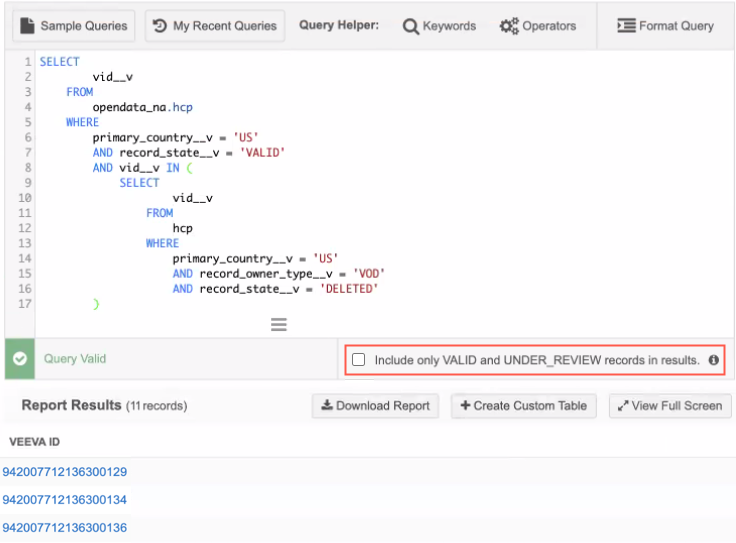Image resolution: width=736 pixels, height=543 pixels.
Task: Open Veeva ID 942007712136300136
Action: pyautogui.click(x=65, y=528)
